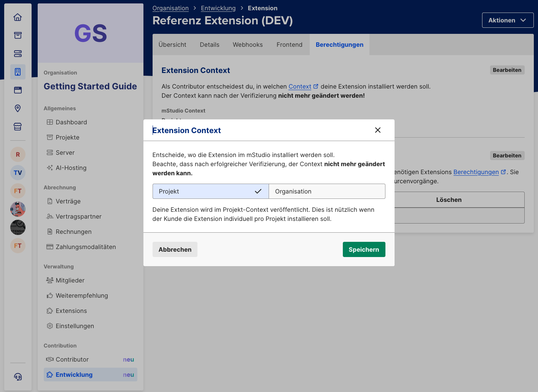538x392 pixels.
Task: Click the browser window app icon
Action: tap(18, 90)
